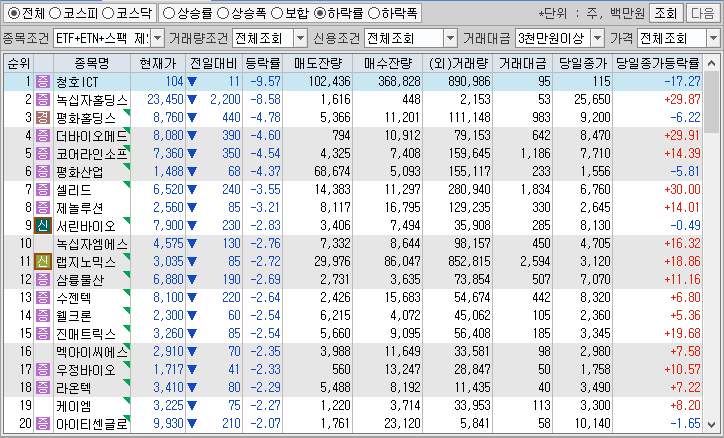The width and height of the screenshot is (724, 438).
Task: Sort by 현재가 column header
Action: [x=158, y=63]
